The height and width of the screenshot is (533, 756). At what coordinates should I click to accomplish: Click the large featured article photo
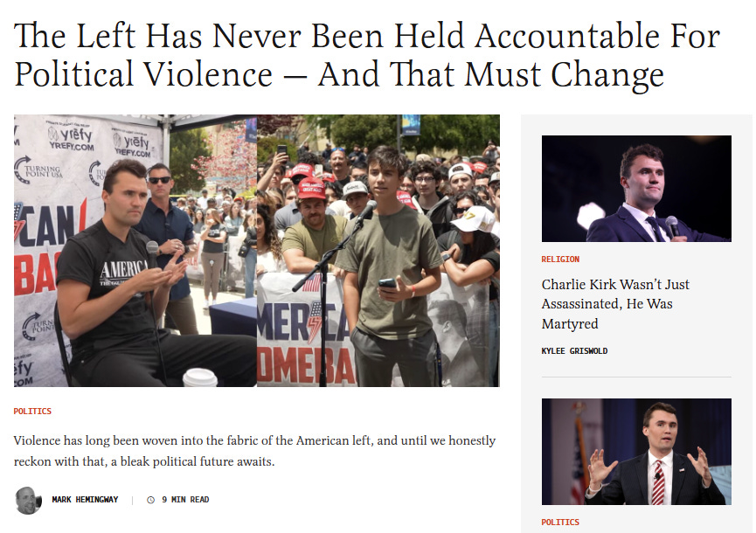pos(256,251)
